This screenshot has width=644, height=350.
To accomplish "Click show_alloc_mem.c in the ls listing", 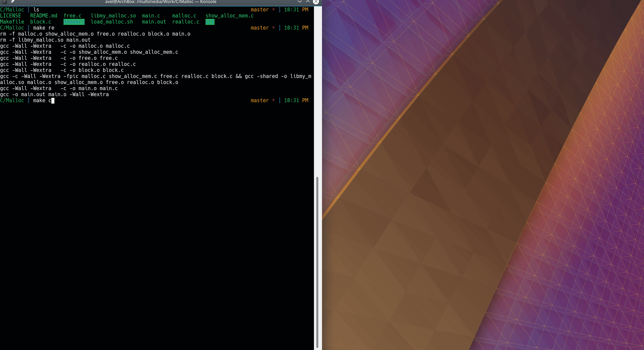I will pos(230,16).
